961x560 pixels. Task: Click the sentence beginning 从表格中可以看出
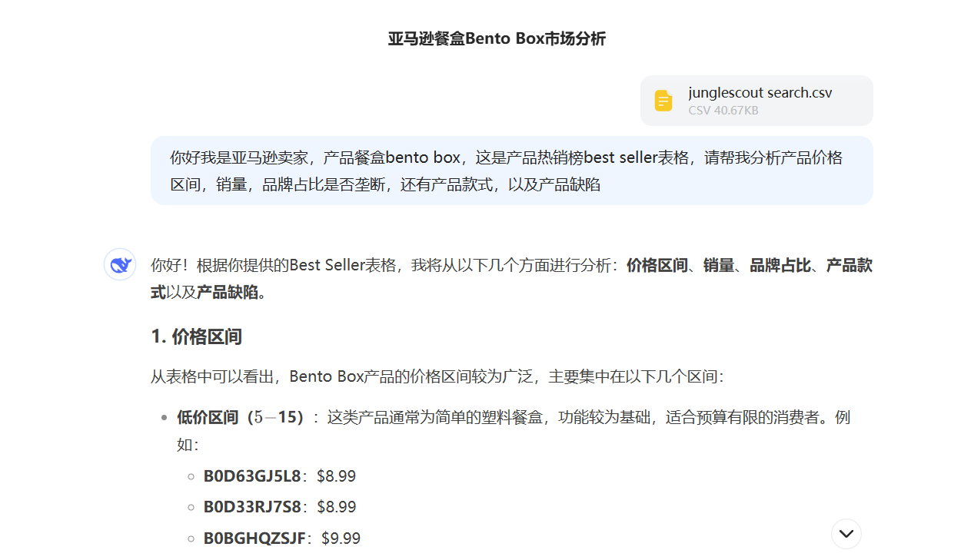(437, 377)
